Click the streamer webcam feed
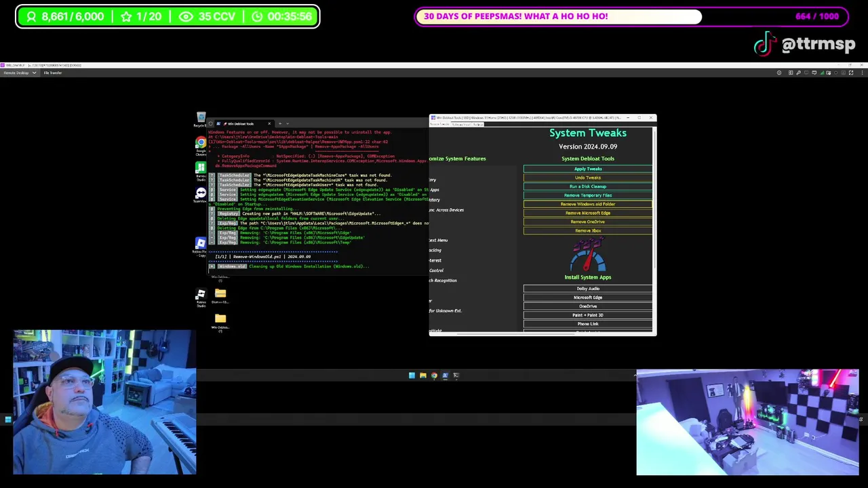The height and width of the screenshot is (488, 868). 104,402
